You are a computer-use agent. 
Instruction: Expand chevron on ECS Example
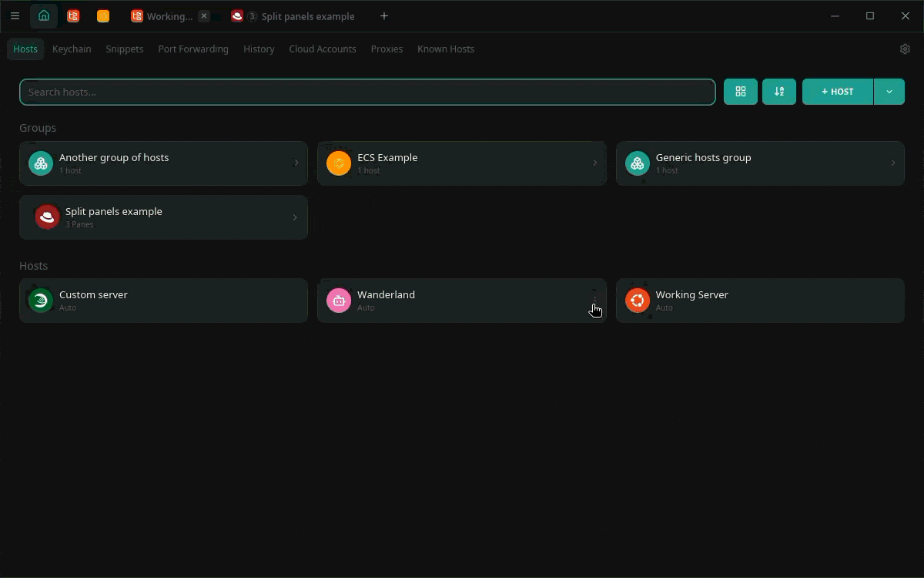coord(594,163)
